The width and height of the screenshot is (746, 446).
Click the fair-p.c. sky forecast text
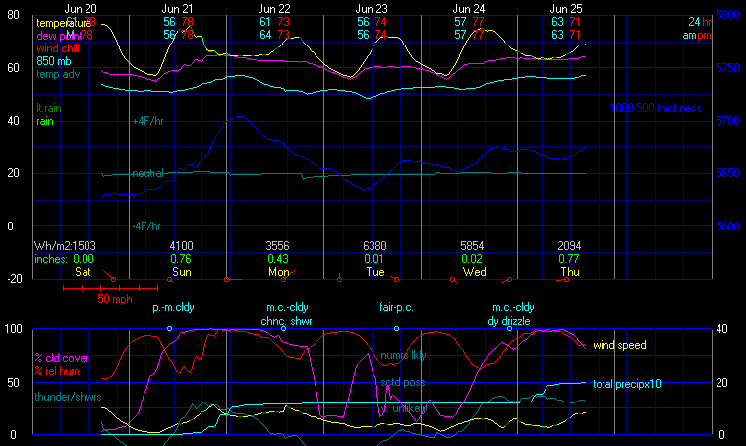coord(396,307)
